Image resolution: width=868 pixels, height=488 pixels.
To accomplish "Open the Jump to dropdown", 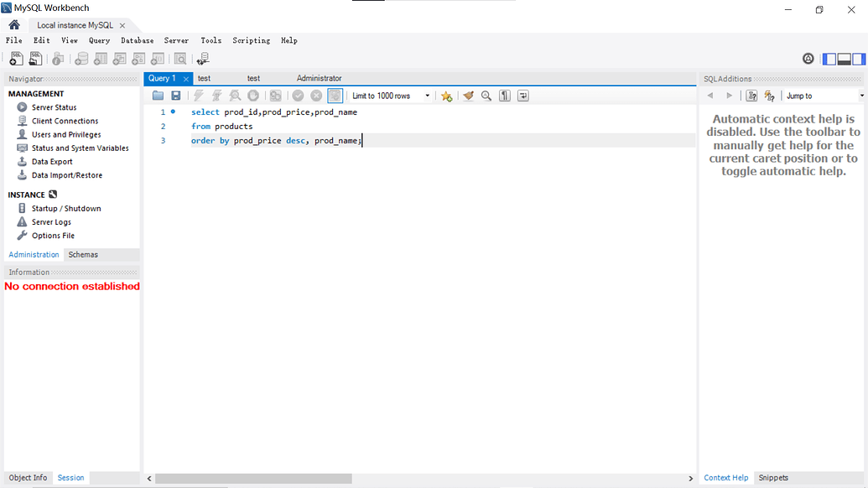I will (823, 96).
